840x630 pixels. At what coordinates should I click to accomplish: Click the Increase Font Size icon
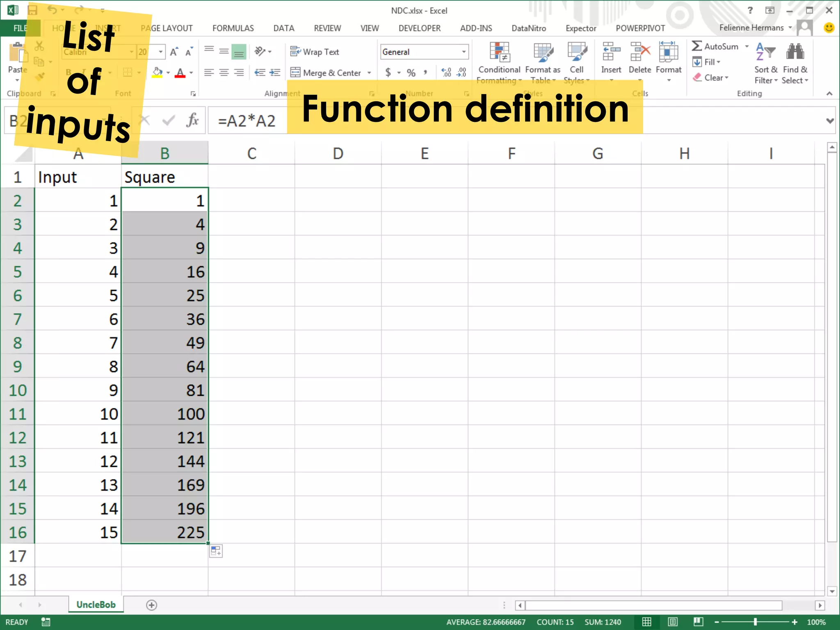pos(174,52)
